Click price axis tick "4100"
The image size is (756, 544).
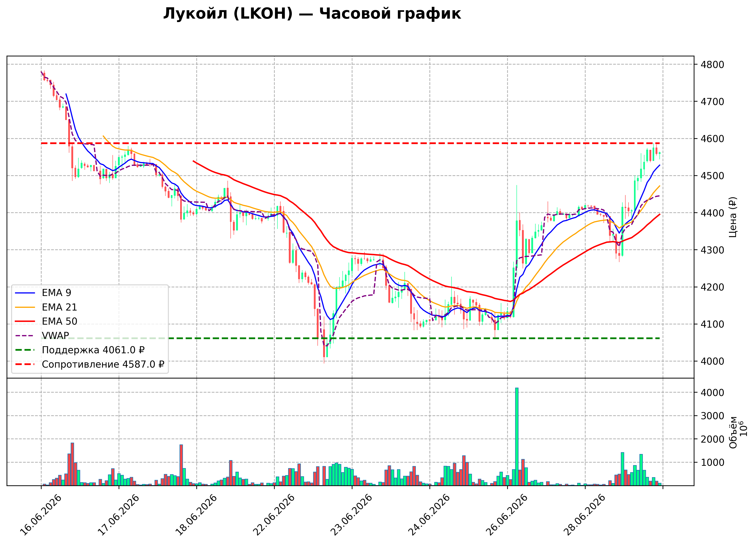point(712,324)
